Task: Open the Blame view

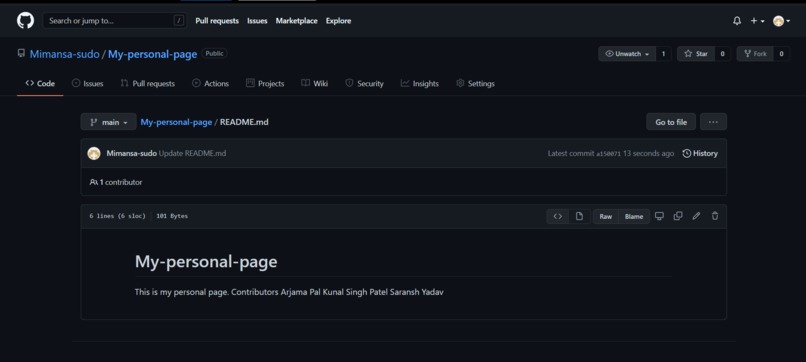Action: pyautogui.click(x=634, y=216)
